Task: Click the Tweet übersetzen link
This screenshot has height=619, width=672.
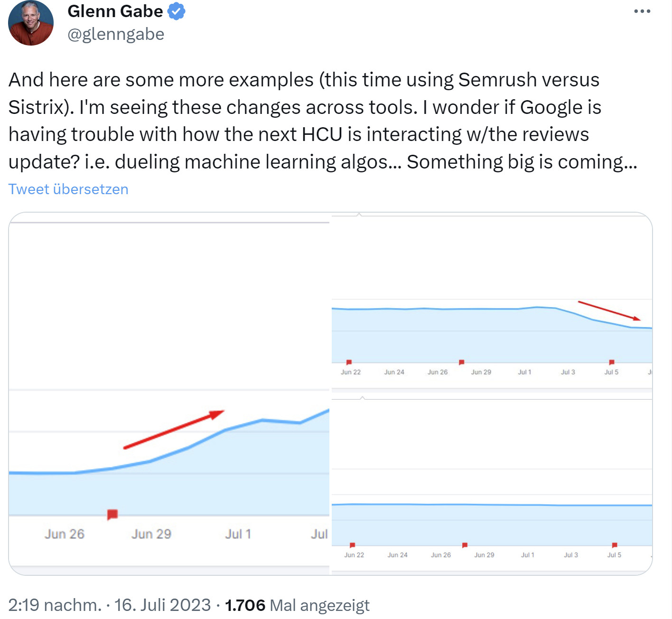Action: (68, 189)
